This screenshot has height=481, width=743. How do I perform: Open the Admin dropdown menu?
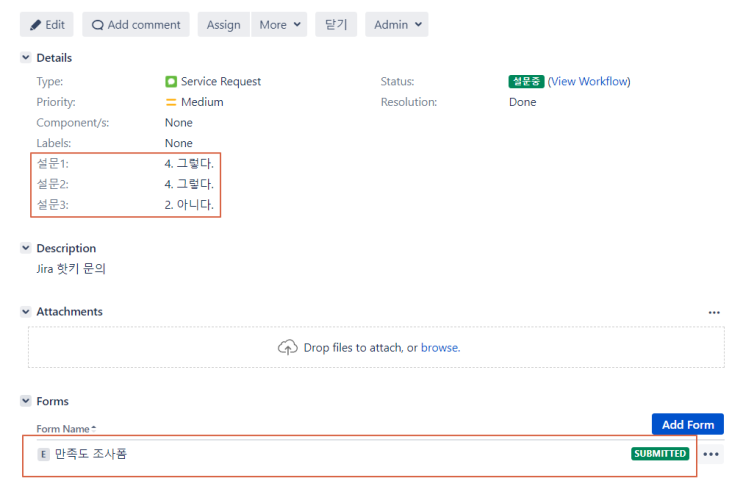tap(396, 24)
